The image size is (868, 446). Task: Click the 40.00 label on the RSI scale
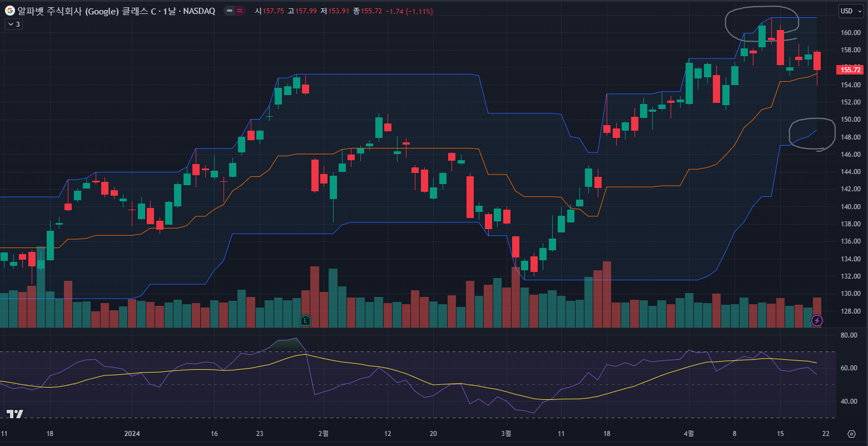(x=849, y=402)
